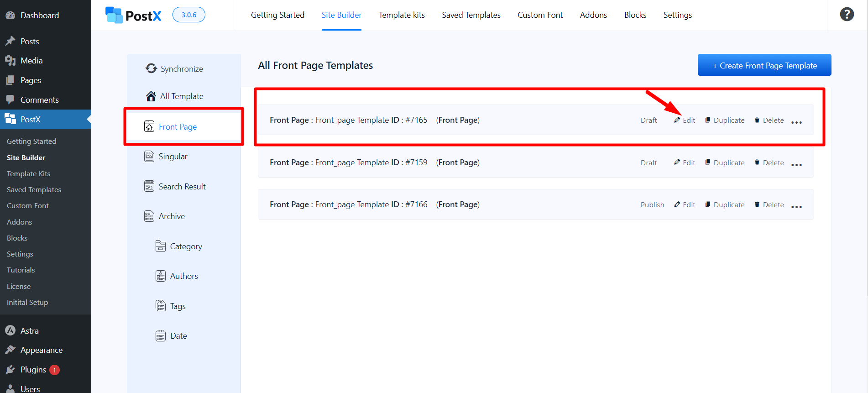Click the trash icon for template #7166
Viewport: 868px width, 393px height.
(757, 204)
